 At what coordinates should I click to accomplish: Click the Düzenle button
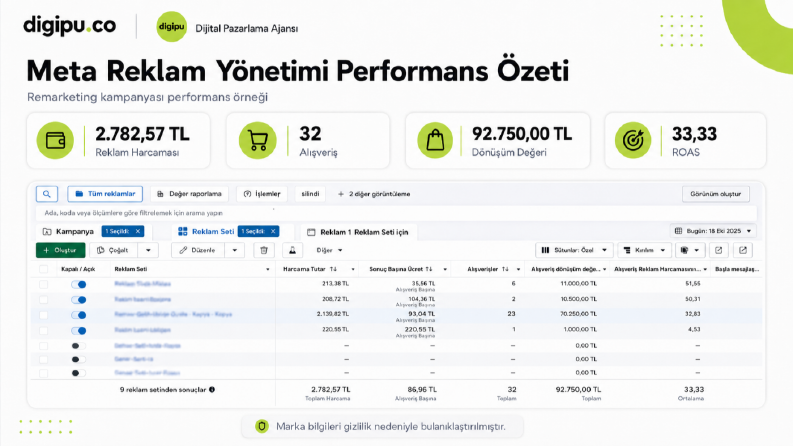[x=198, y=250]
